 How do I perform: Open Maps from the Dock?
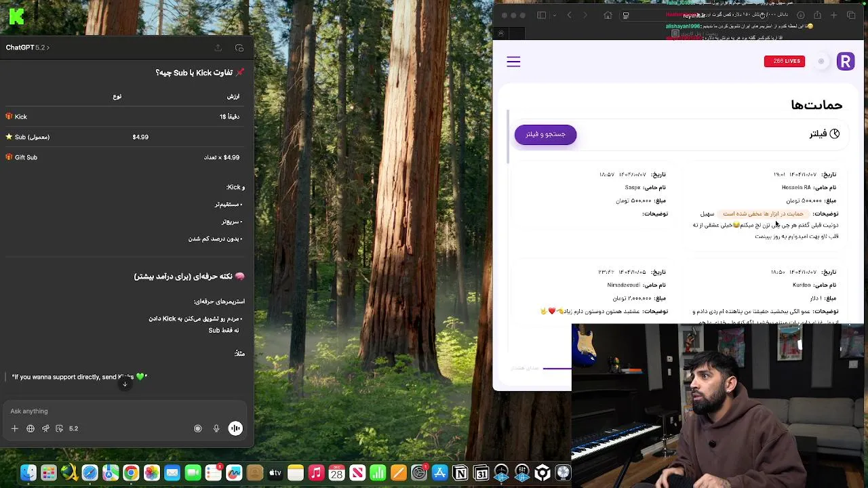tap(111, 472)
